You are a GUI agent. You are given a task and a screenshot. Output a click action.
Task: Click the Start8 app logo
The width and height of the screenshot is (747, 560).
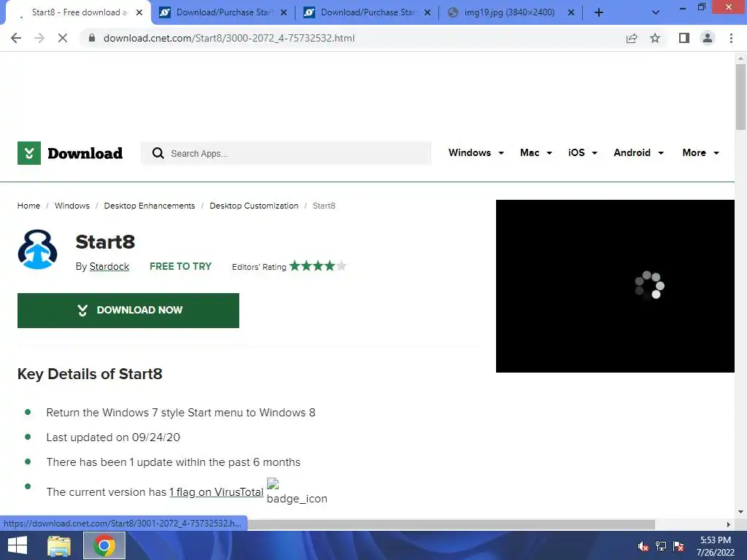pos(38,249)
